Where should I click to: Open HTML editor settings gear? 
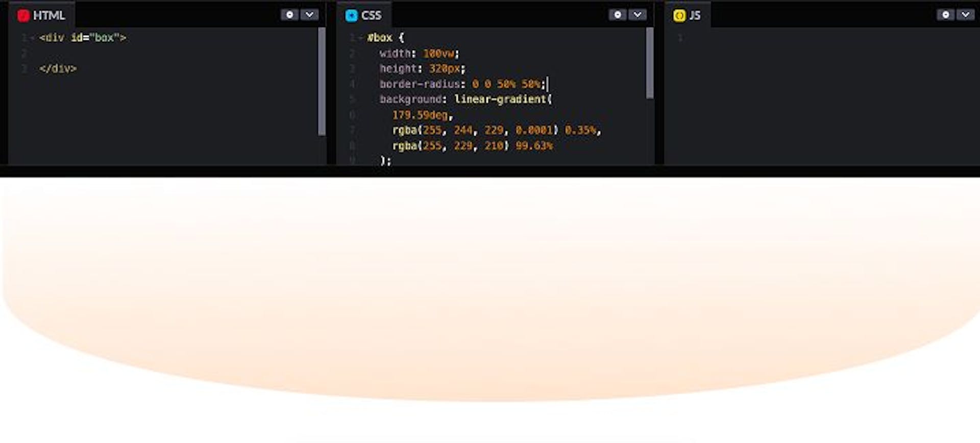(x=289, y=15)
